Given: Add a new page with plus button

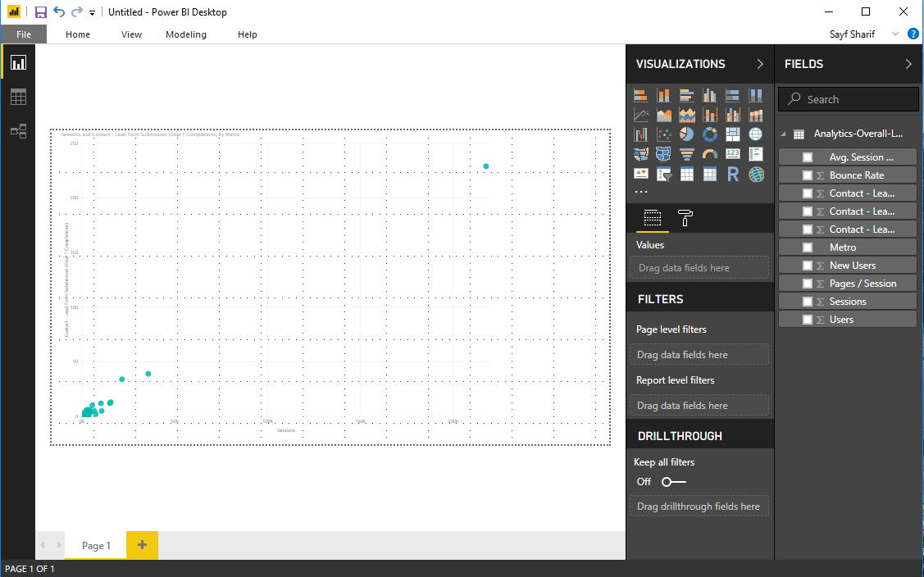Looking at the screenshot, I should click(142, 545).
